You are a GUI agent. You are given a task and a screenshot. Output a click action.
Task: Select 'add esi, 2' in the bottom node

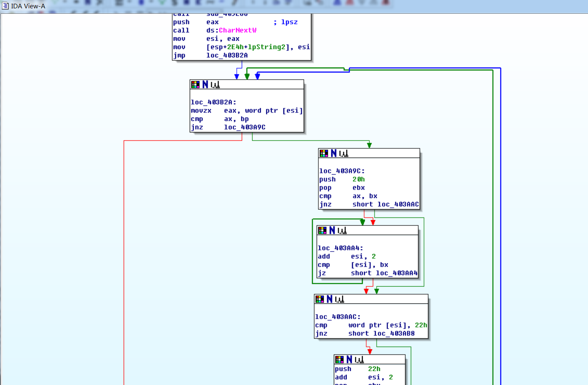pyautogui.click(x=364, y=377)
